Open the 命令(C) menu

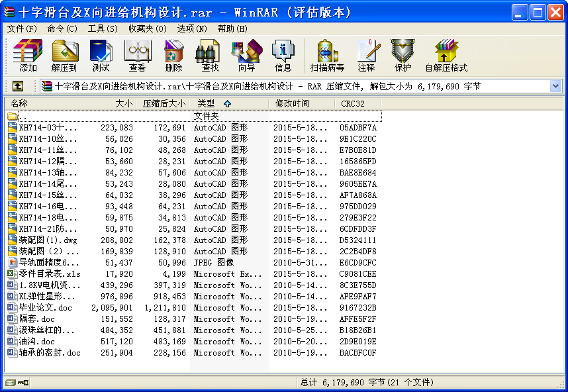coord(62,28)
